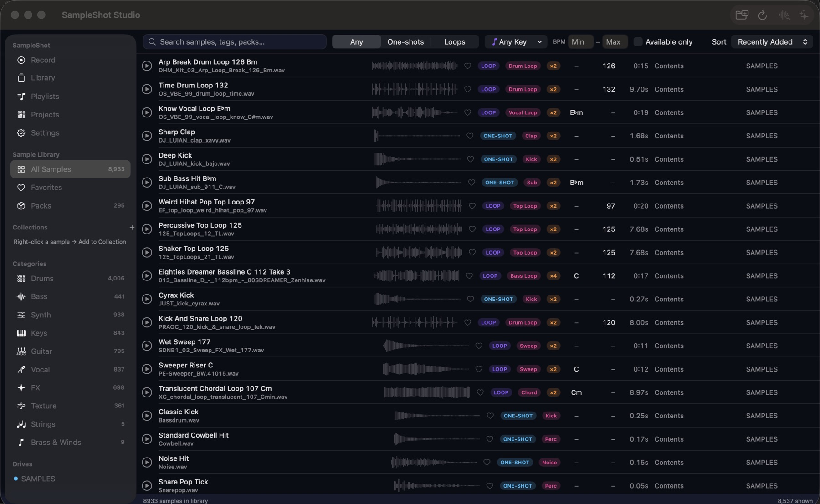Favorite the Noise Hit sample
This screenshot has width=820, height=504.
coord(487,463)
